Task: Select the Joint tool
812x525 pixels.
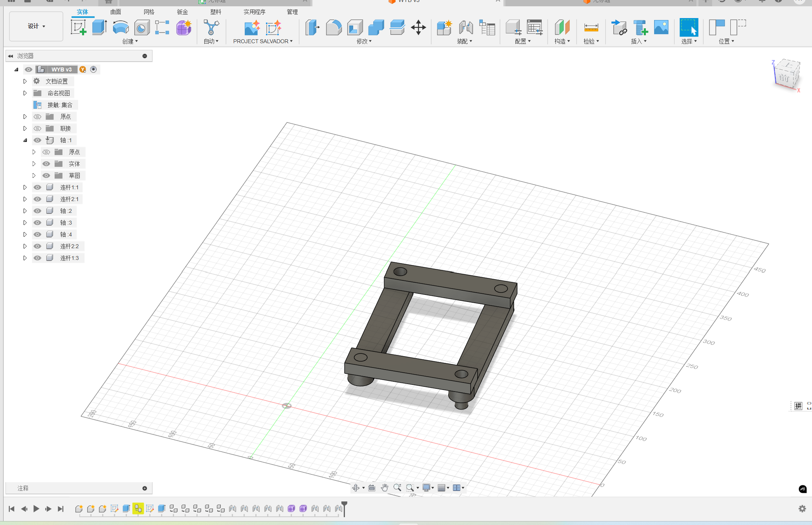Action: 466,27
